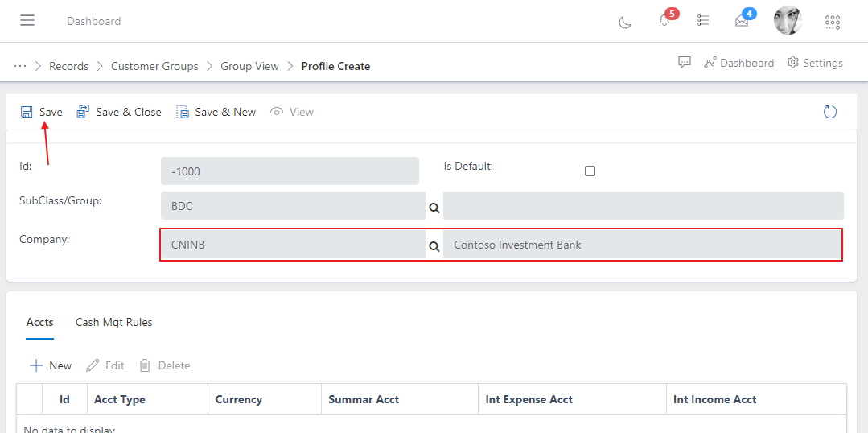Toggle dark mode moon icon
The image size is (868, 433).
click(x=625, y=23)
